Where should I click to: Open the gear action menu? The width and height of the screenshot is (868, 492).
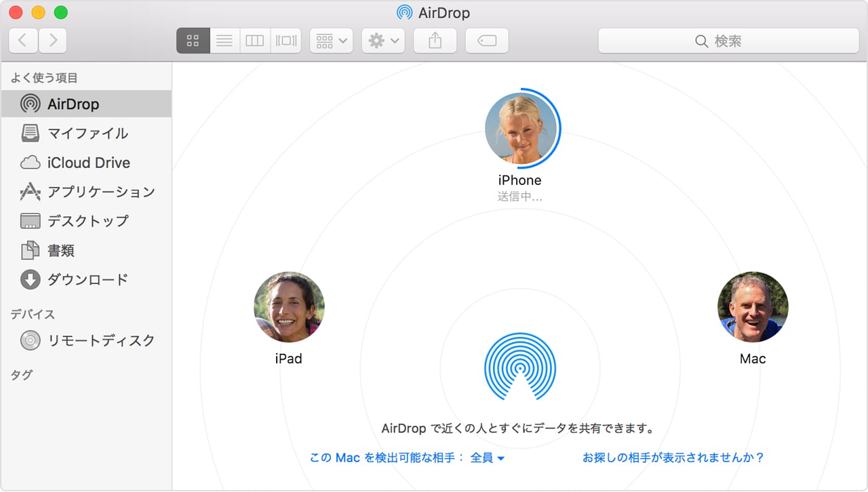(x=383, y=41)
